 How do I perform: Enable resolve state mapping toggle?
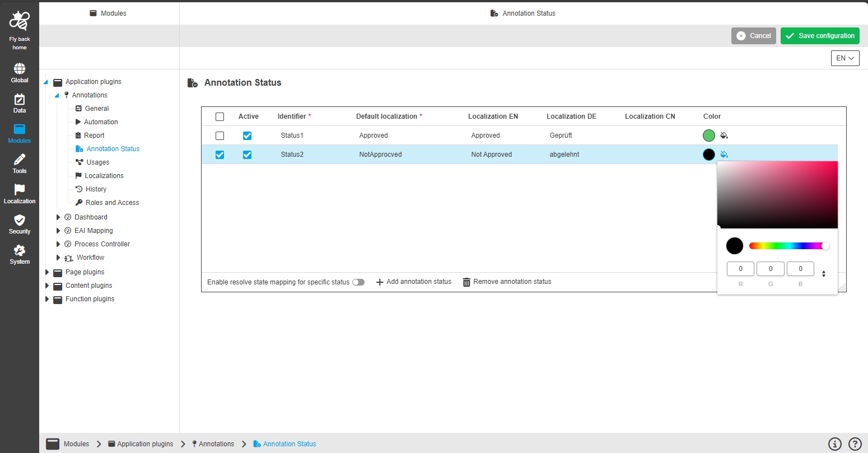pyautogui.click(x=358, y=282)
